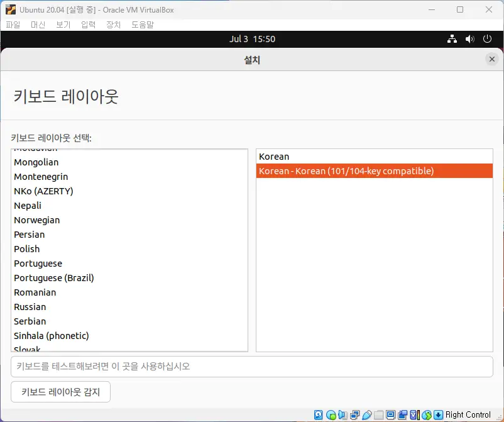Click the keyboard test input field

coord(251,367)
